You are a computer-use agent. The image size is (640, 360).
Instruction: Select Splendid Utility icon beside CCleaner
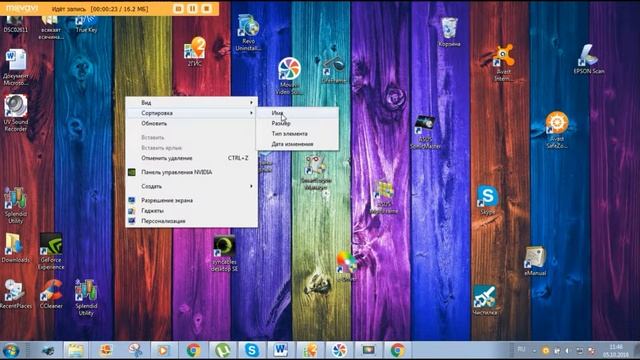(x=86, y=298)
